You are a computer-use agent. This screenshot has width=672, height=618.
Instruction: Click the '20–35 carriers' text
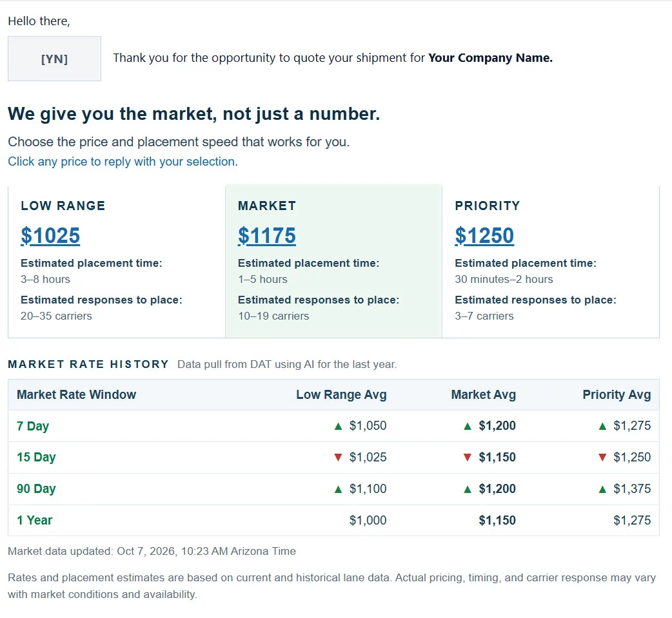tap(56, 316)
